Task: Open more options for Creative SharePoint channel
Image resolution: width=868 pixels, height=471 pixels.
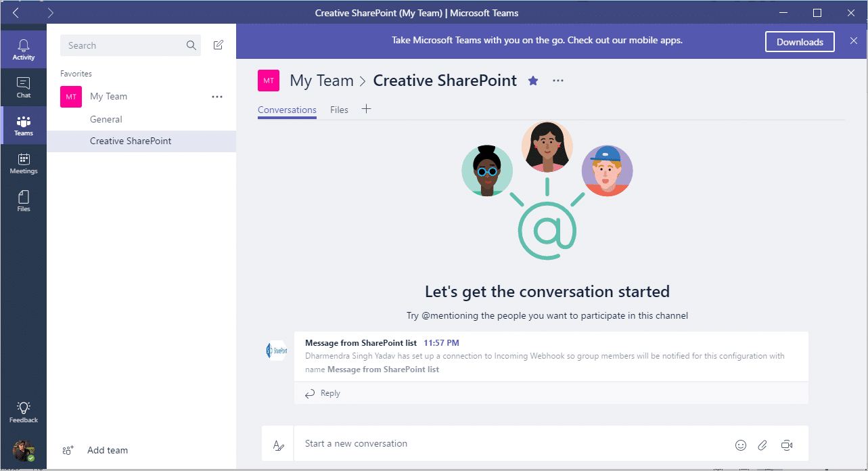Action: (558, 81)
